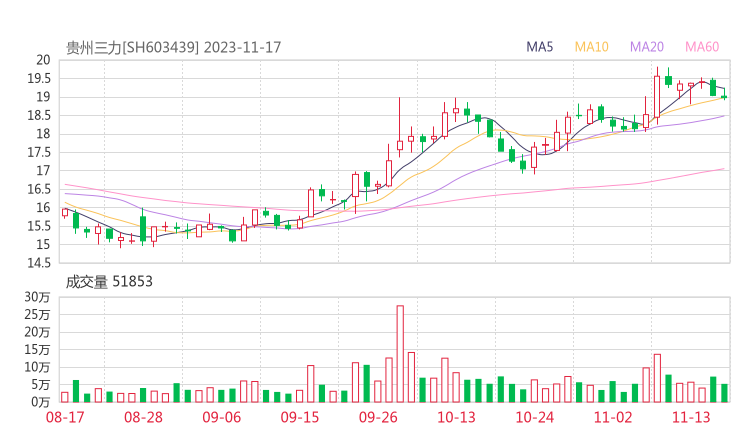Click the 09-15 date axis label
The image size is (740, 440).
300,417
